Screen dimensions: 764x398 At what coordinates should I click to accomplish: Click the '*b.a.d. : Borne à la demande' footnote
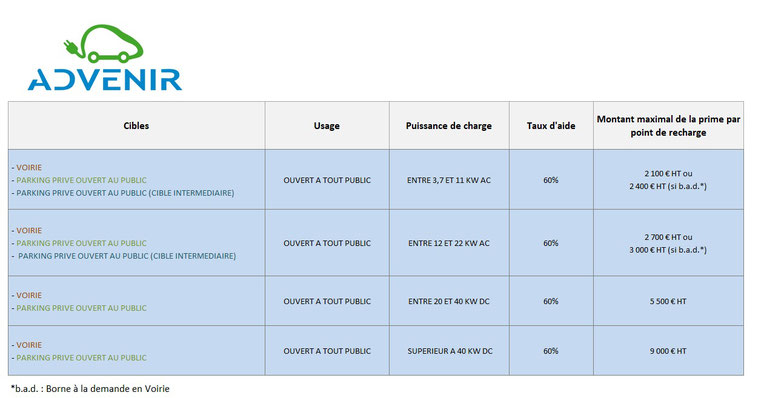[90, 389]
